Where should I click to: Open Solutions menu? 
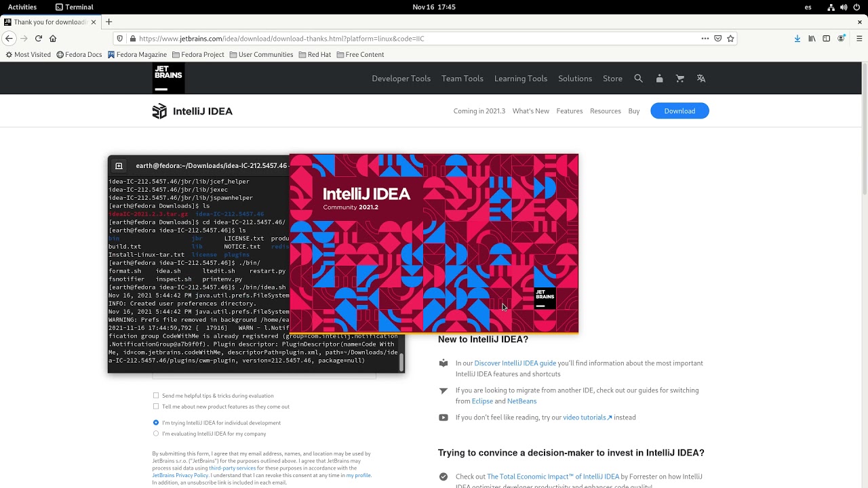575,79
